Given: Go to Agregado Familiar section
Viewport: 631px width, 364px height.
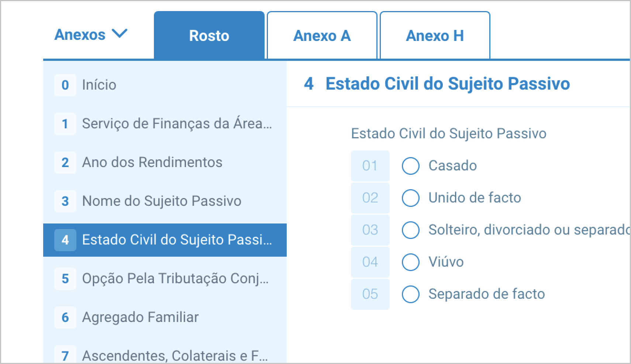Looking at the screenshot, I should tap(140, 318).
